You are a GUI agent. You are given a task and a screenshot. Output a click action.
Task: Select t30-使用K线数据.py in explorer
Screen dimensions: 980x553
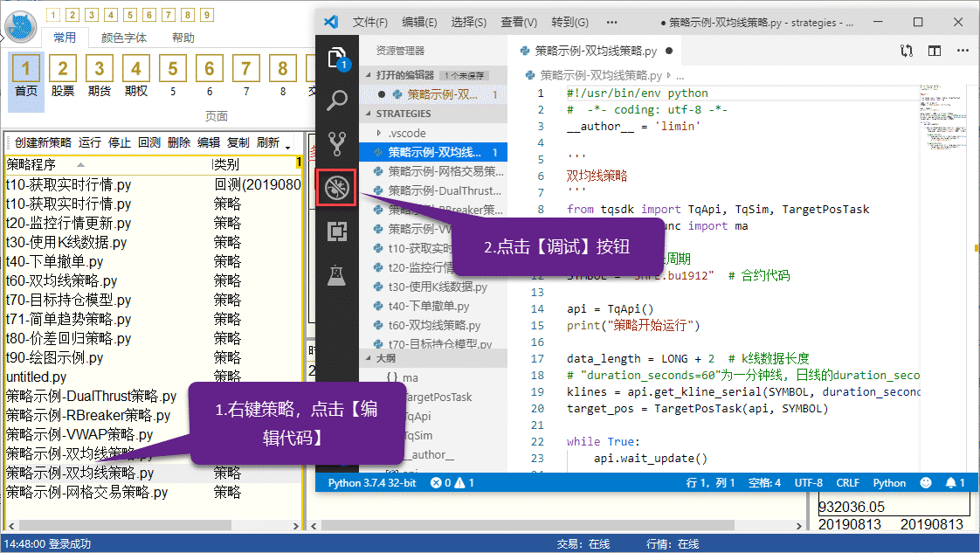click(x=434, y=287)
